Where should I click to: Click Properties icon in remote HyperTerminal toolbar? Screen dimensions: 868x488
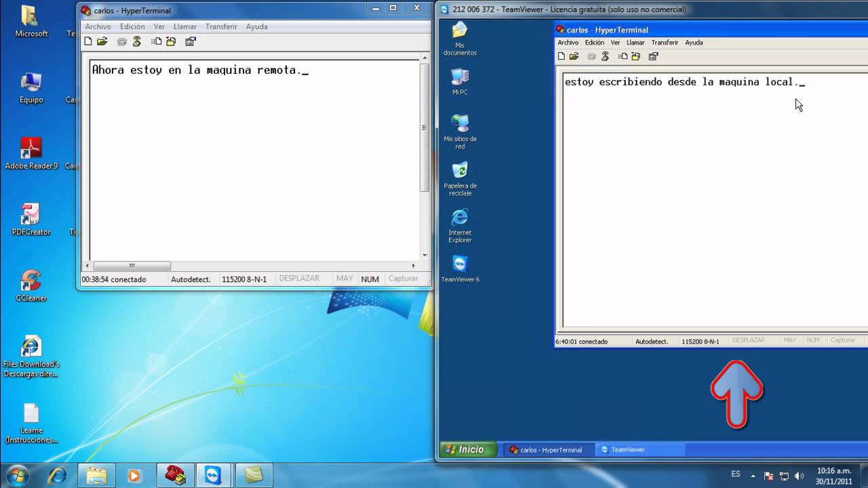pyautogui.click(x=654, y=56)
